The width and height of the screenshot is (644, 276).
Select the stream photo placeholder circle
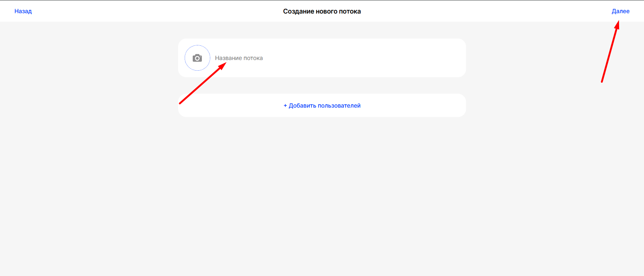point(203,66)
